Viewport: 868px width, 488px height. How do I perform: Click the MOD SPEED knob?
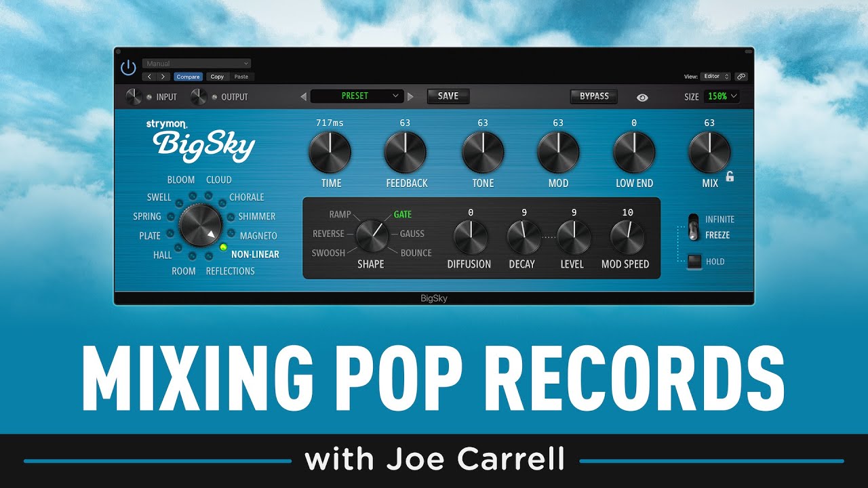point(627,237)
